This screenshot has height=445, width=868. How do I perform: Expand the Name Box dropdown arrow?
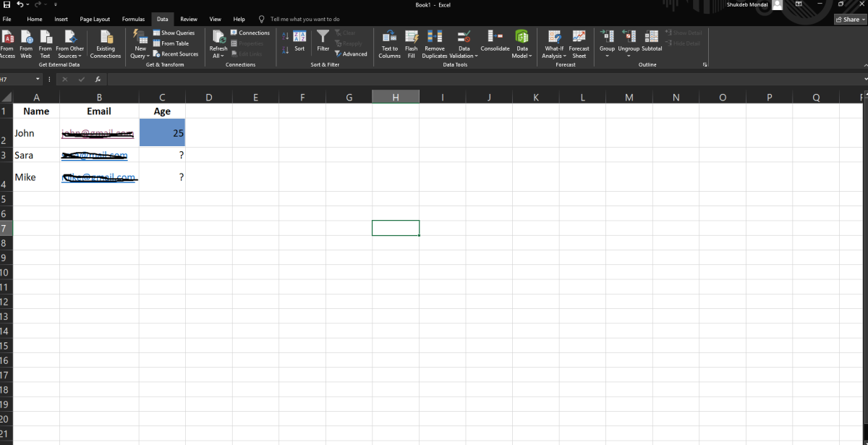coord(38,79)
